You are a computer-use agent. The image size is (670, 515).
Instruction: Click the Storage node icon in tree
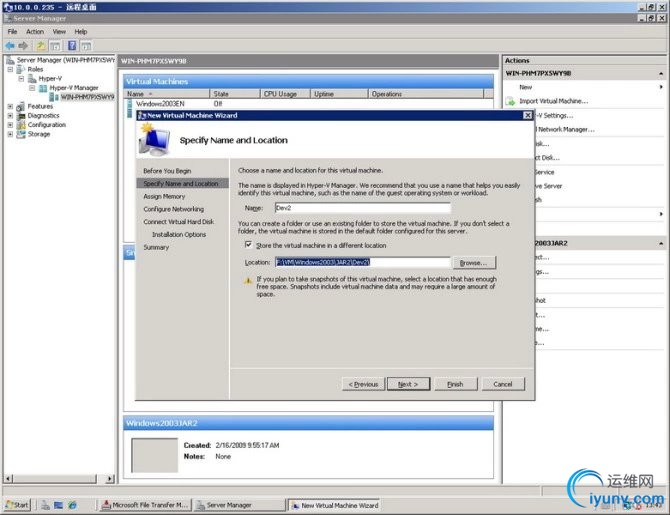click(21, 134)
